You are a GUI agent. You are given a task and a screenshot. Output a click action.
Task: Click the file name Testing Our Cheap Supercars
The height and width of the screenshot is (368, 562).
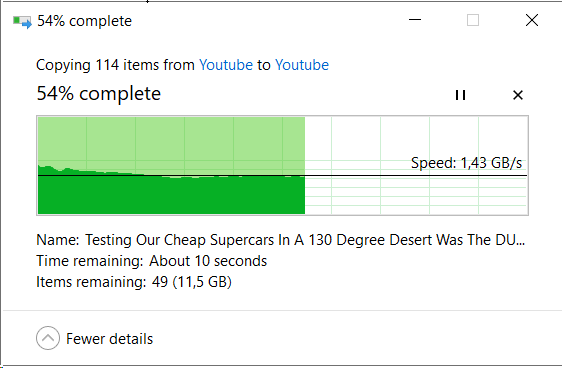pyautogui.click(x=305, y=240)
